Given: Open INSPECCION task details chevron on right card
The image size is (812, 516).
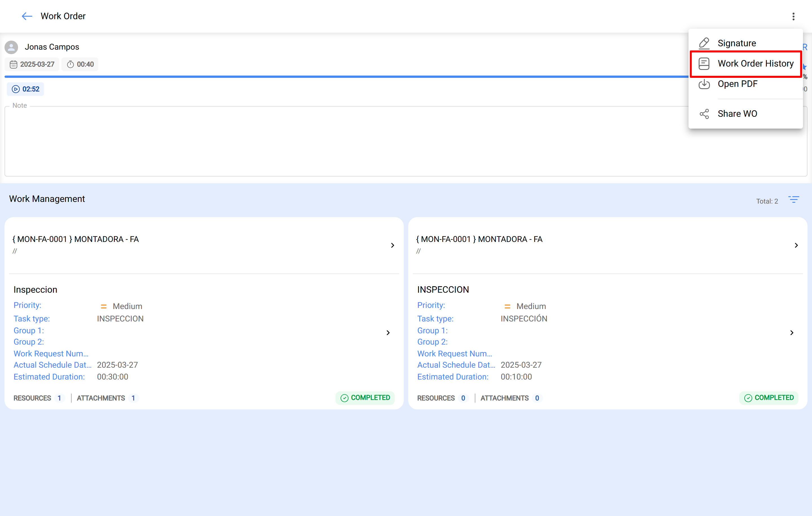Looking at the screenshot, I should tap(791, 333).
